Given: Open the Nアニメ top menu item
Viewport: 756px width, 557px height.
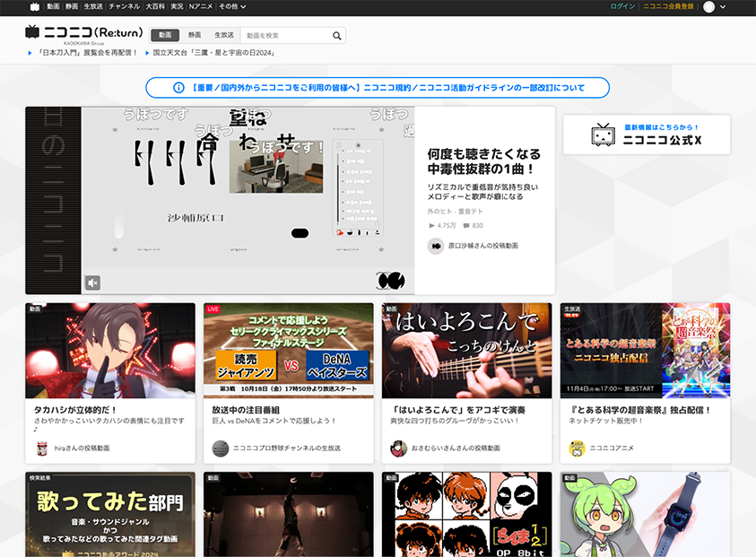Looking at the screenshot, I should (x=200, y=6).
